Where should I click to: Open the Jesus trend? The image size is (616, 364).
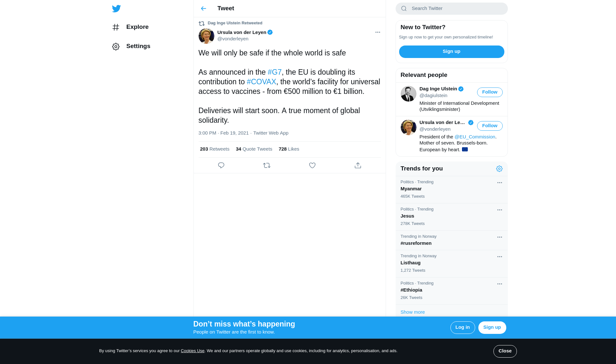click(x=451, y=217)
